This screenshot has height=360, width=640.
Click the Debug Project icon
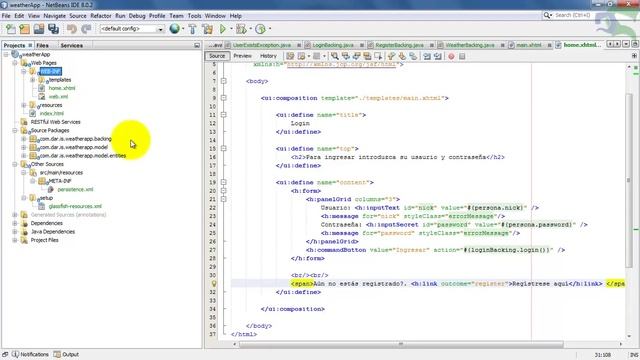(241, 29)
